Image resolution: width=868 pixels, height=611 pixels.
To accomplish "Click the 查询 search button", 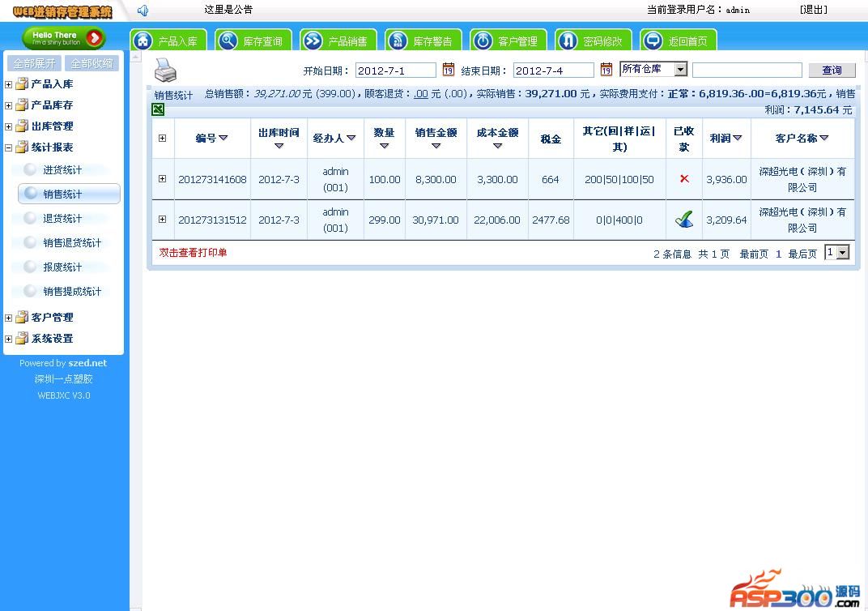I will (x=832, y=70).
